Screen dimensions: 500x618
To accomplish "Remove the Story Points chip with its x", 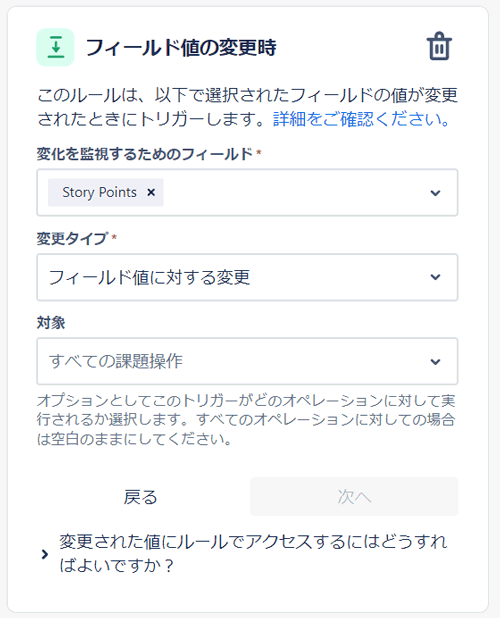I will [151, 192].
